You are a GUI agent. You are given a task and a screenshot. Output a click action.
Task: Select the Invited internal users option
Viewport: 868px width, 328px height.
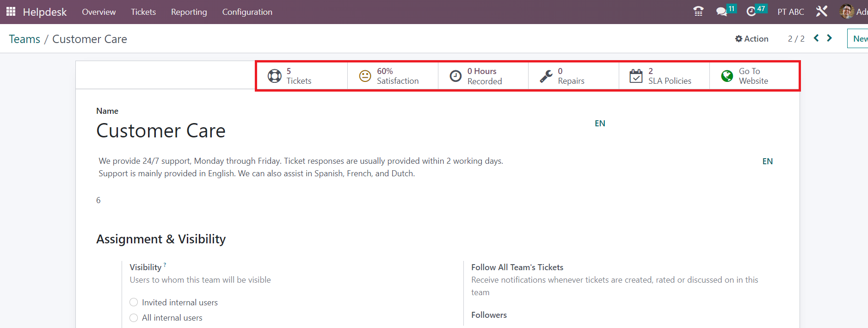click(134, 302)
